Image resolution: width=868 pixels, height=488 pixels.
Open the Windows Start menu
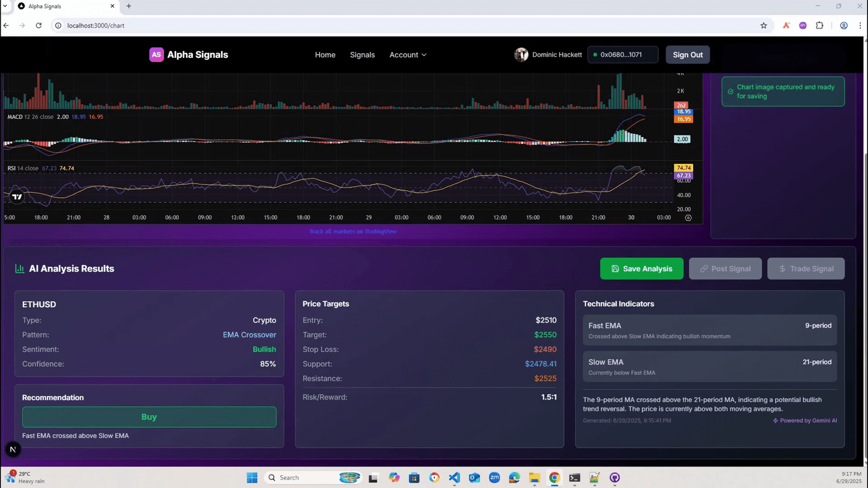pos(252,478)
